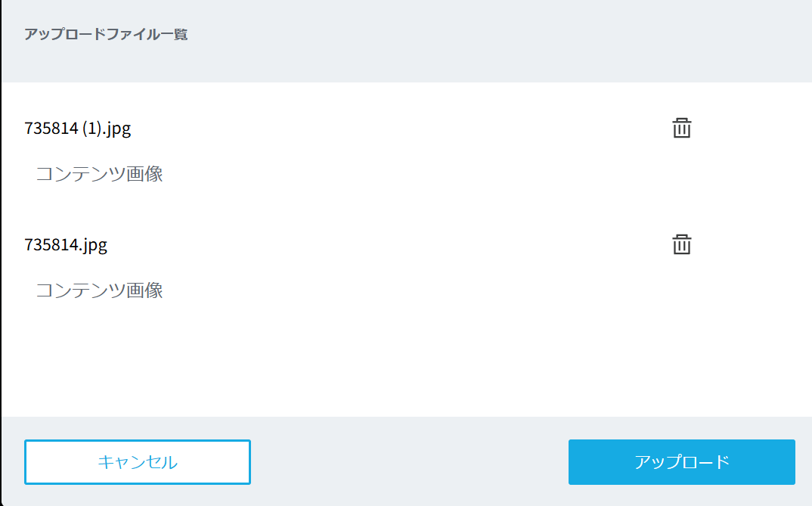Open コンテンツ画像 type selector for 735814 (1).jpg
This screenshot has height=506, width=812.
coord(100,175)
